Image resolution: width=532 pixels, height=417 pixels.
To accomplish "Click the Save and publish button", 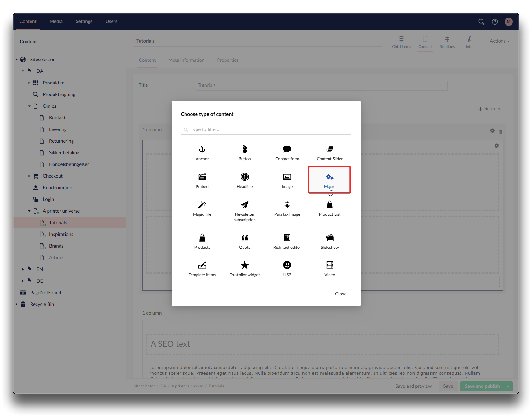I will pyautogui.click(x=482, y=386).
